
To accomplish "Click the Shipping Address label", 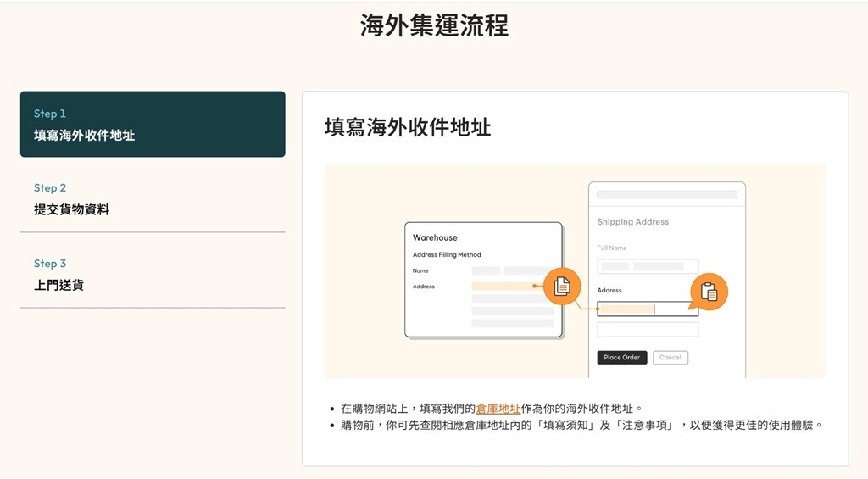I will 632,221.
